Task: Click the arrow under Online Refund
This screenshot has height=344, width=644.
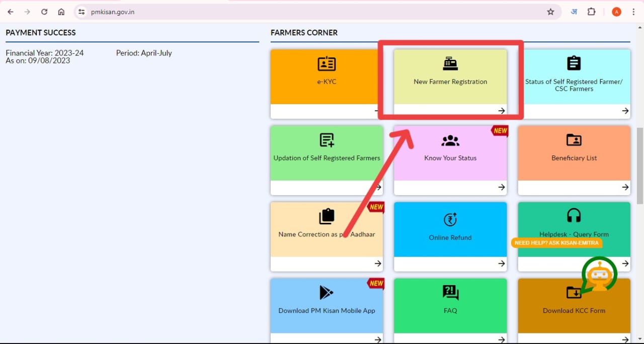Action: click(501, 264)
